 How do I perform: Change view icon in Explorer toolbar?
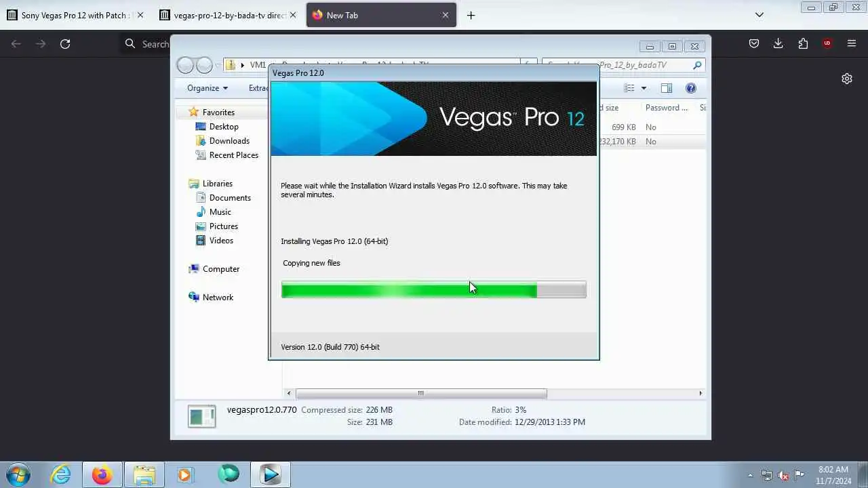[629, 88]
